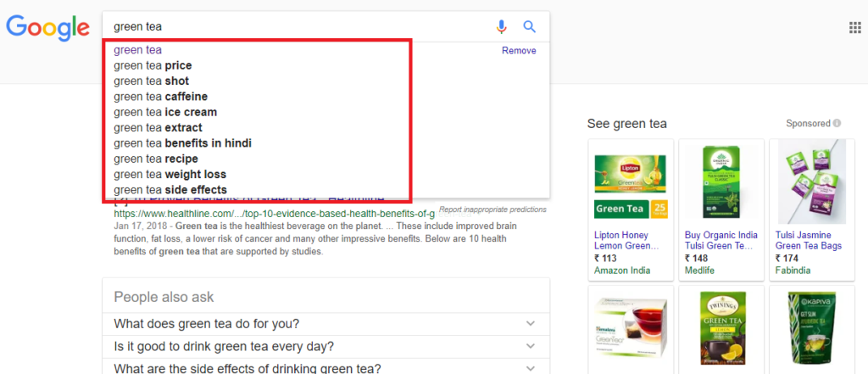Image resolution: width=868 pixels, height=374 pixels.
Task: Choose "green tea benefits in hindi"
Action: click(183, 143)
